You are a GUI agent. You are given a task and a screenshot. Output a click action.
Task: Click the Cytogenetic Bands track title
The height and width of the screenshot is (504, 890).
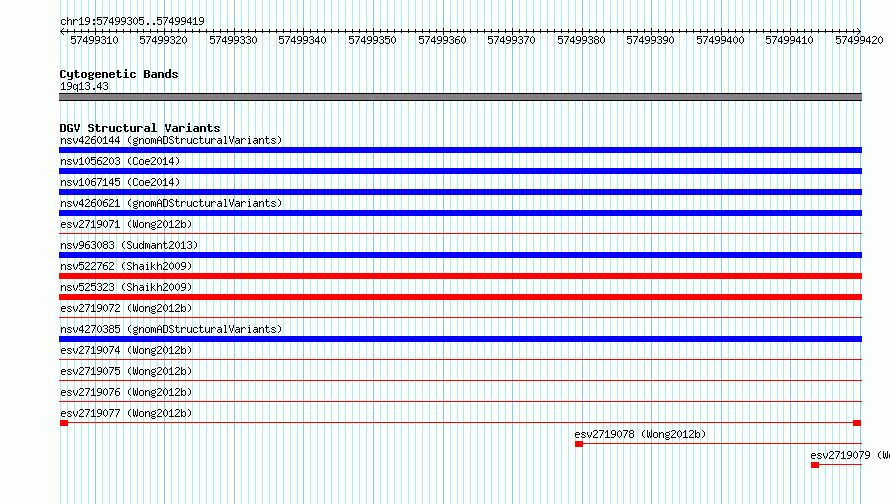click(119, 74)
